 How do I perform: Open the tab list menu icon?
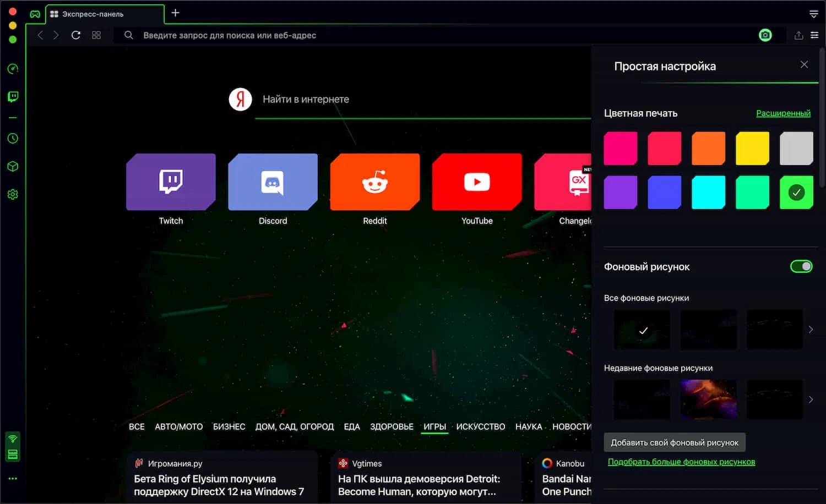point(814,14)
